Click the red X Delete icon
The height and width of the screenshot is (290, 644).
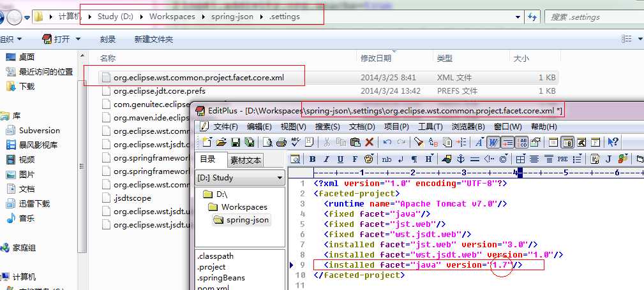click(x=370, y=142)
